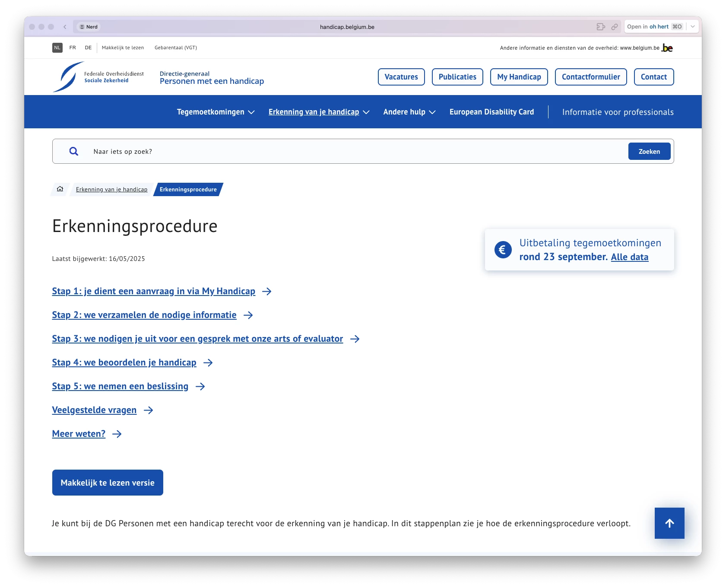Open the Andere hulp dropdown
This screenshot has width=726, height=588.
(x=409, y=112)
